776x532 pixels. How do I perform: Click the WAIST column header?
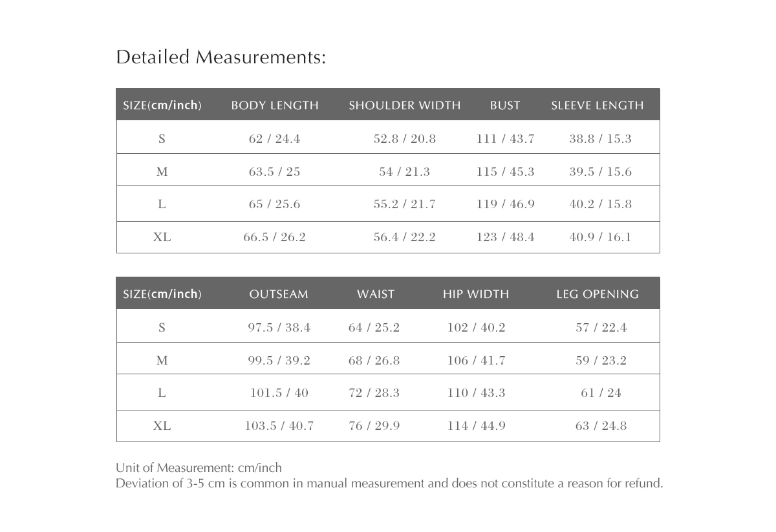(x=376, y=294)
